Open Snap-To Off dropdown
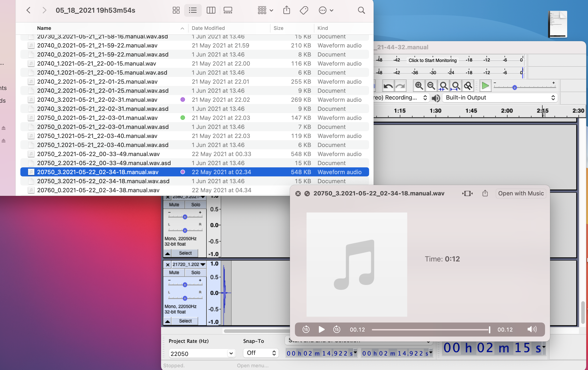 pos(261,353)
